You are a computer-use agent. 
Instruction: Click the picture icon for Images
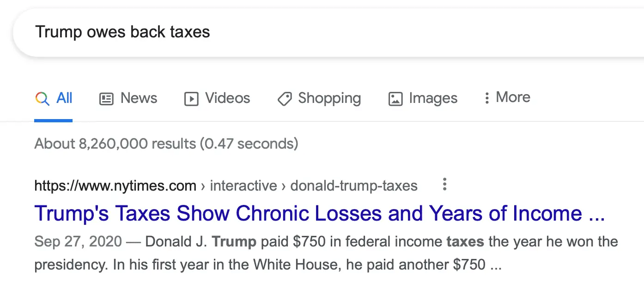pyautogui.click(x=395, y=99)
